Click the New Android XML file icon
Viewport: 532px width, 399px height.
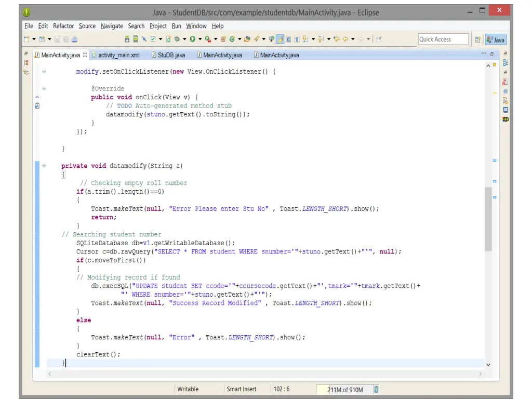coord(168,39)
